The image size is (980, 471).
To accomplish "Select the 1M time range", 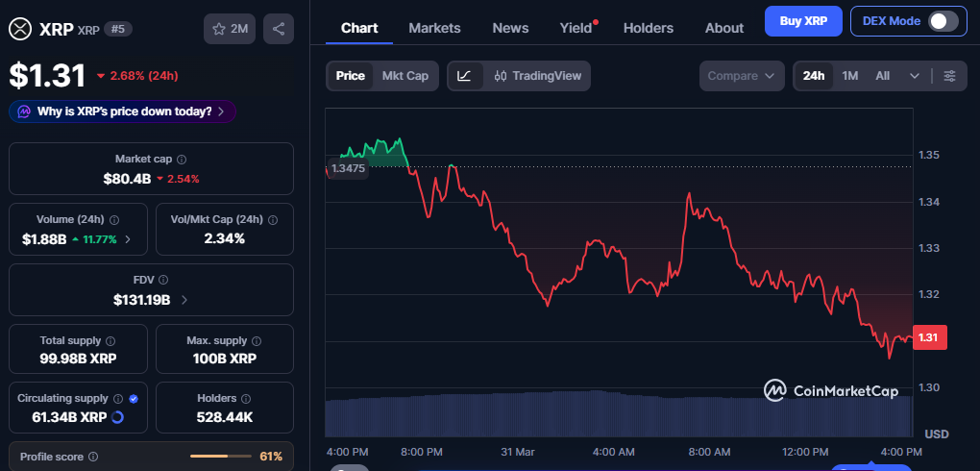I will point(849,76).
